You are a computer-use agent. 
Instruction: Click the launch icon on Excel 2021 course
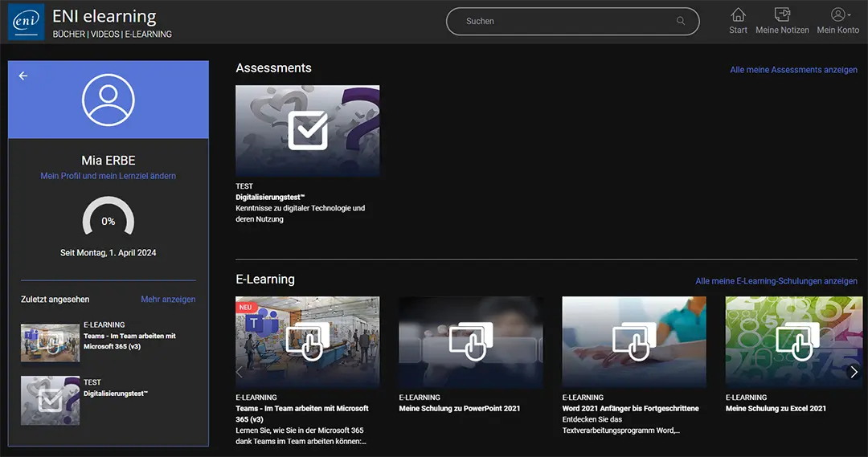797,341
